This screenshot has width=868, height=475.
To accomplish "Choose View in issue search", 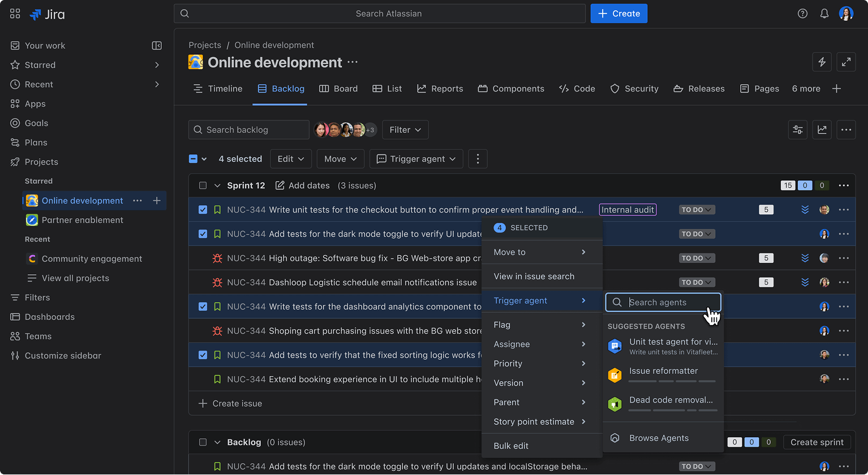I will pyautogui.click(x=541, y=277).
